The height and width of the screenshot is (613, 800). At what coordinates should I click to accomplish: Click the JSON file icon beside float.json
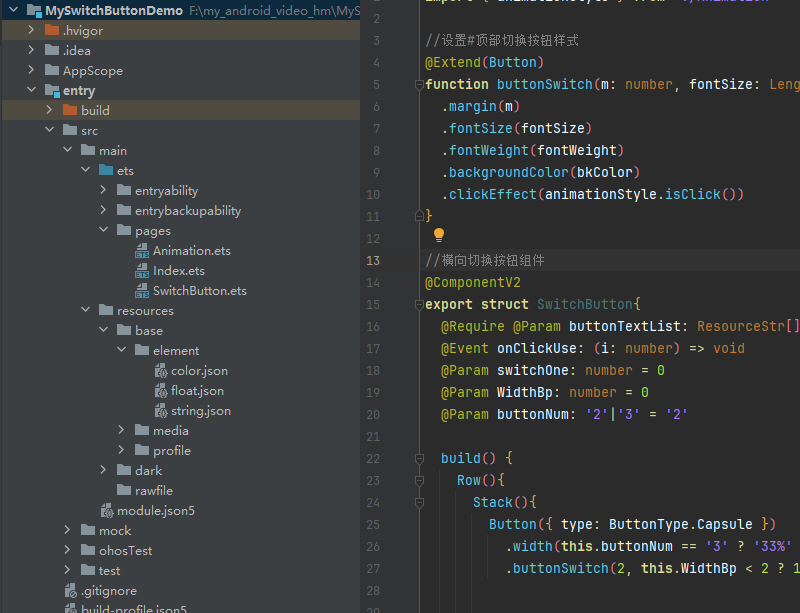pyautogui.click(x=161, y=391)
